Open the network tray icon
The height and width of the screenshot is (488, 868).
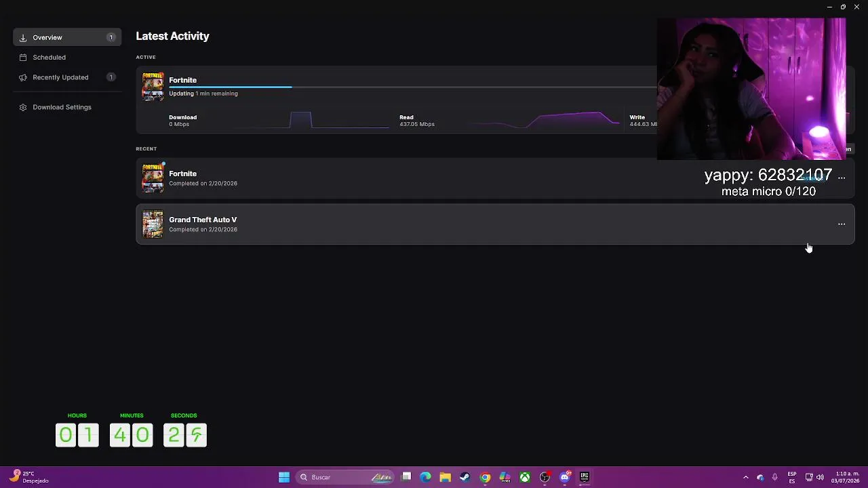(809, 477)
